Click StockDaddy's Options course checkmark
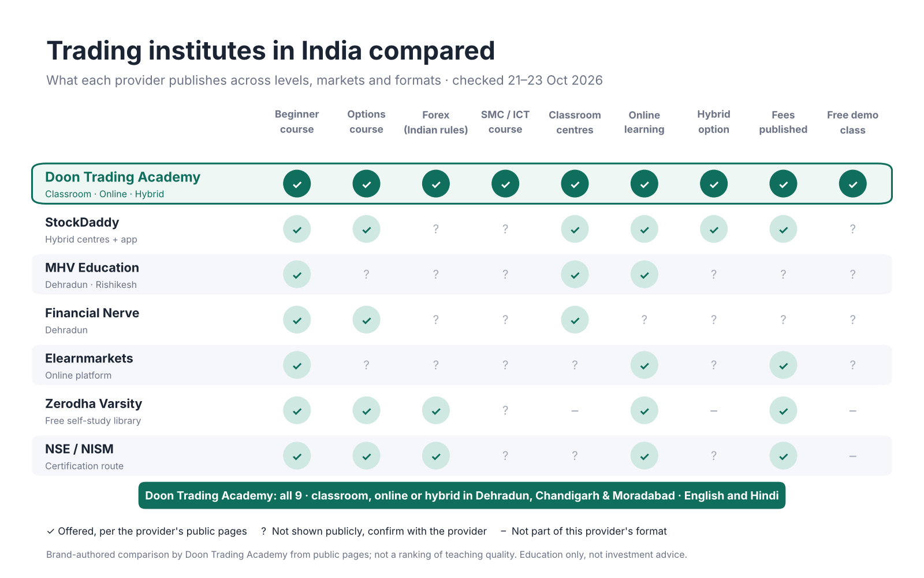The image size is (924, 578). (x=366, y=229)
